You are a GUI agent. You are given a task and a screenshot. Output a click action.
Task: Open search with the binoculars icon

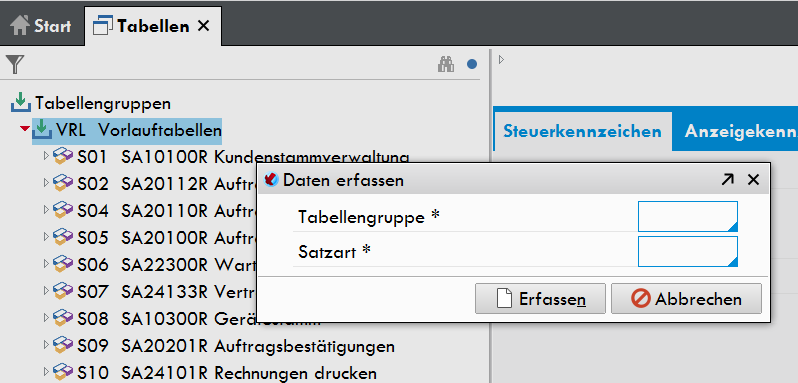tap(446, 65)
